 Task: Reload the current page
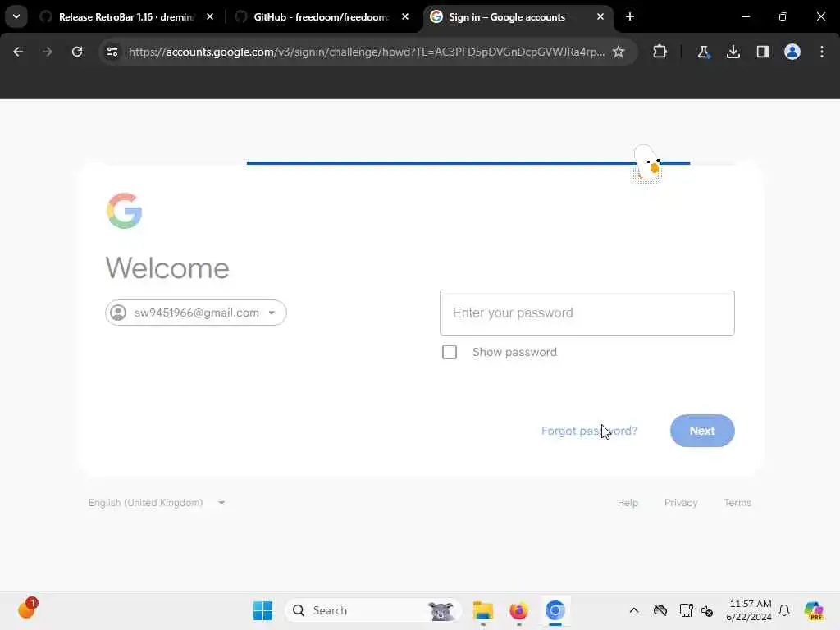77,52
